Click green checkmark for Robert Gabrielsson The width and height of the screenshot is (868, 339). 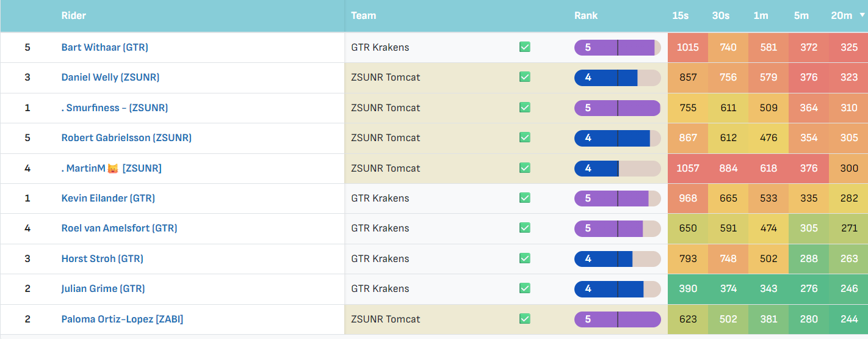pos(524,137)
